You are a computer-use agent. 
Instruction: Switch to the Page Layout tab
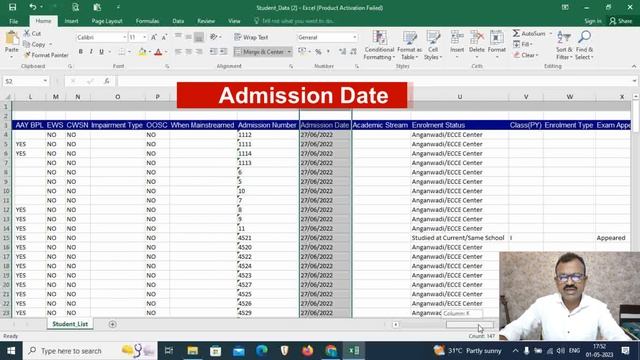(x=107, y=21)
